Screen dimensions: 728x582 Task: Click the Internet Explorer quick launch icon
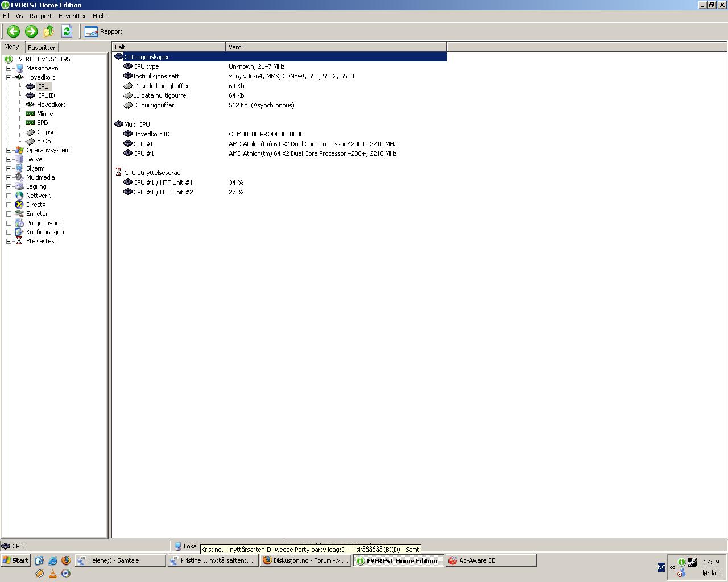coord(53,560)
